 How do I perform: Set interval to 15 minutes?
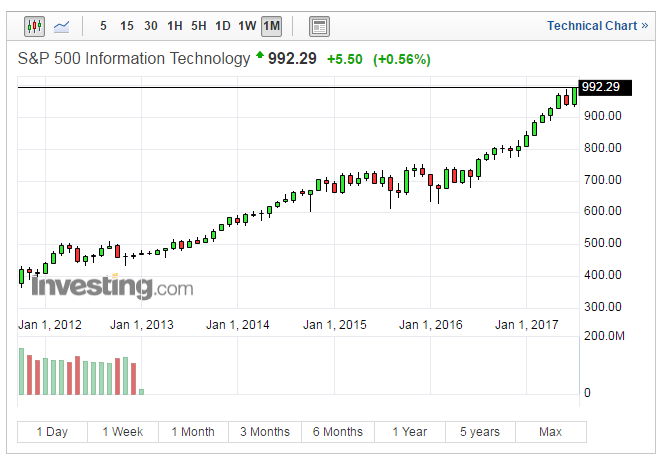(x=126, y=26)
